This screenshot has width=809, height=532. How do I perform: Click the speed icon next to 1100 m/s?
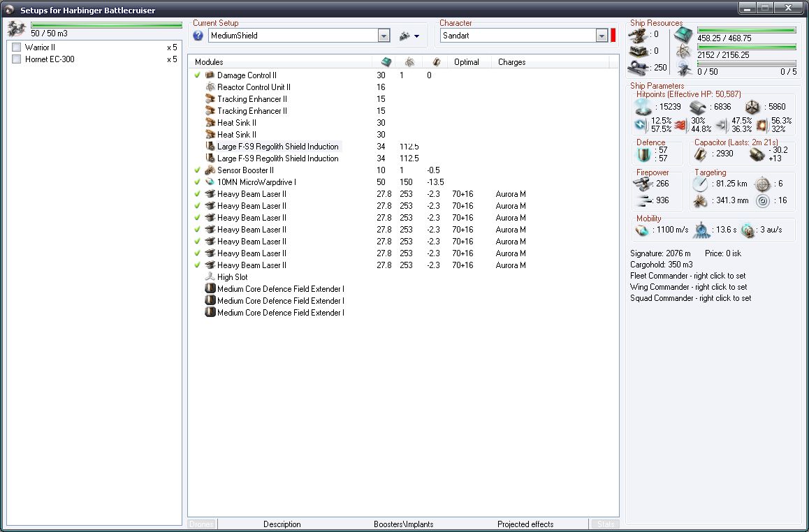coord(643,230)
